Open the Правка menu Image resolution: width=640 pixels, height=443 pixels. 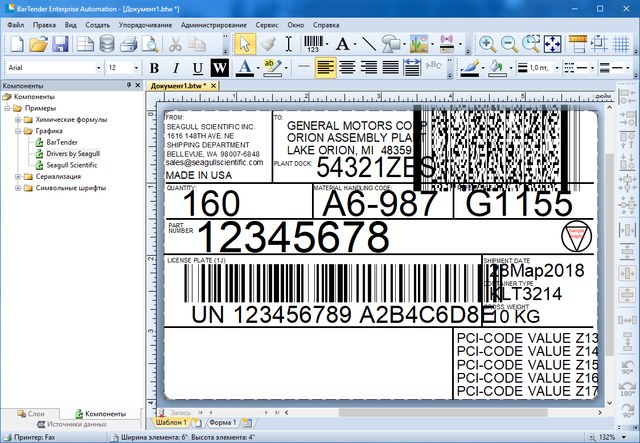pos(44,25)
